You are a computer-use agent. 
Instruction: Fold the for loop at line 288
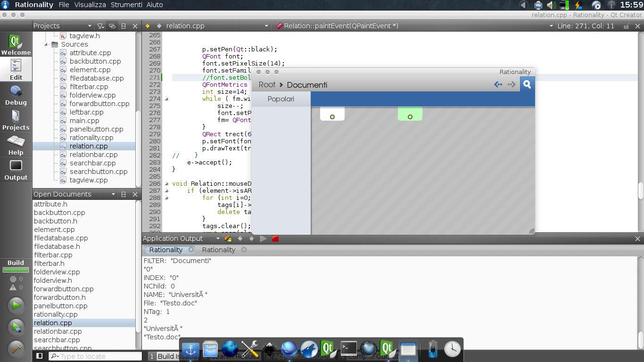166,198
